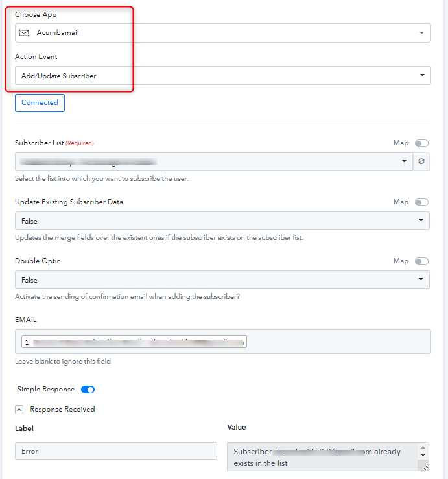Enable Map toggle for Update Existing Subscriber
The width and height of the screenshot is (448, 479).
click(421, 202)
